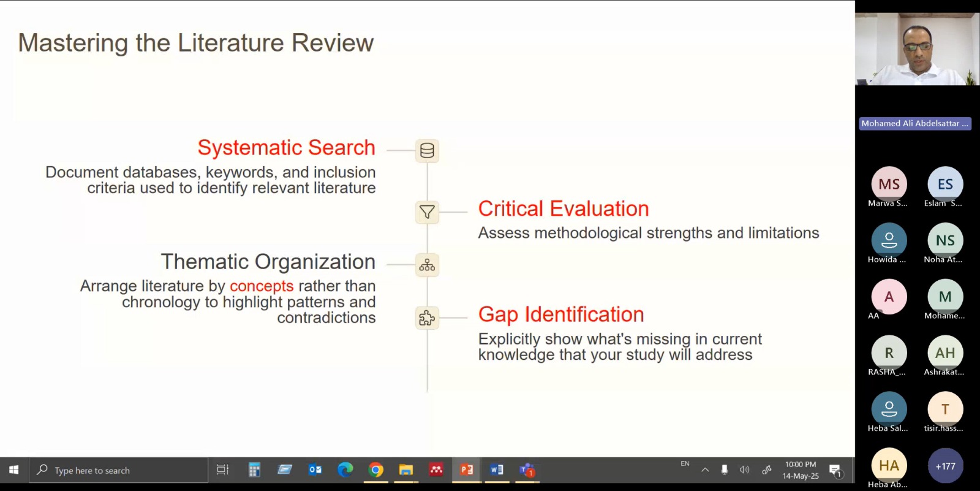Open File Explorer from the taskbar
The height and width of the screenshot is (491, 980).
tap(406, 470)
